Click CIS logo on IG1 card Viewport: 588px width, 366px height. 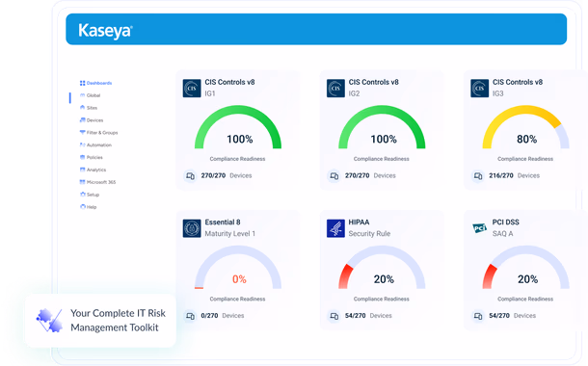pyautogui.click(x=192, y=88)
